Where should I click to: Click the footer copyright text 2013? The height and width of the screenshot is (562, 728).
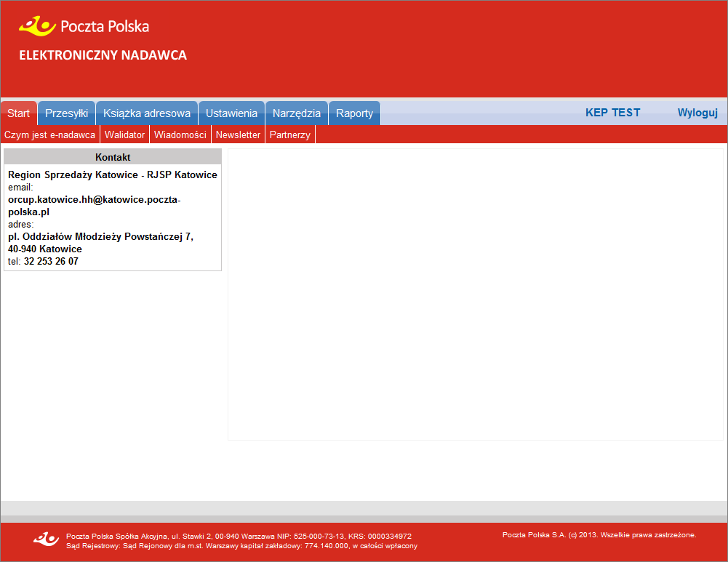(x=599, y=534)
